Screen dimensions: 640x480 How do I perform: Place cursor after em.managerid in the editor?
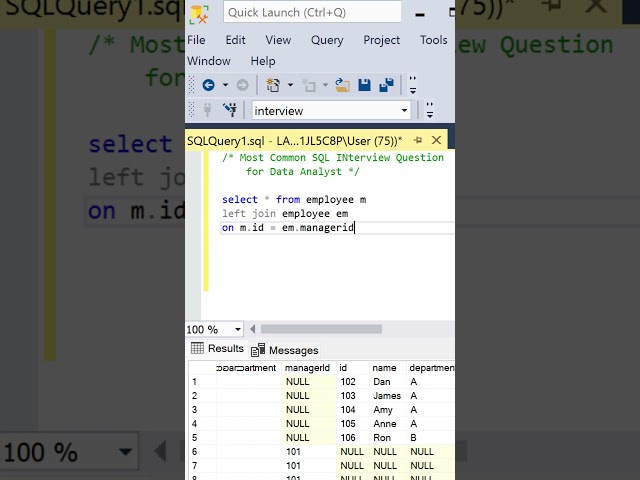(x=355, y=227)
